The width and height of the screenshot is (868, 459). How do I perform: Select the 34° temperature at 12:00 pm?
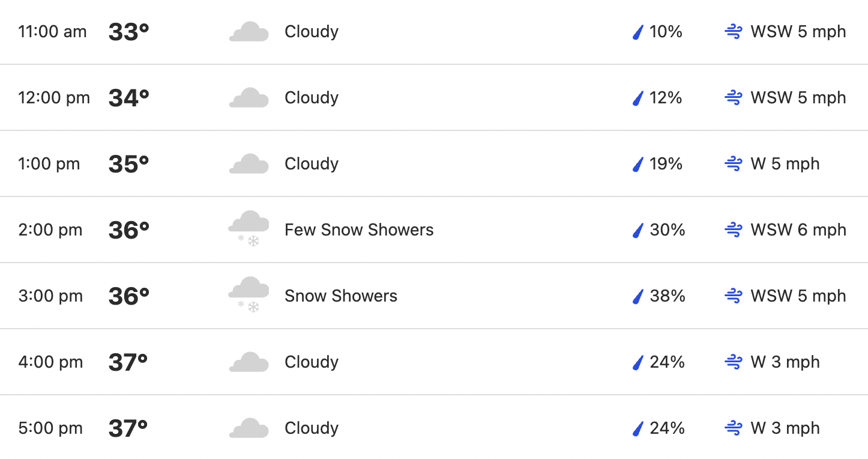128,97
